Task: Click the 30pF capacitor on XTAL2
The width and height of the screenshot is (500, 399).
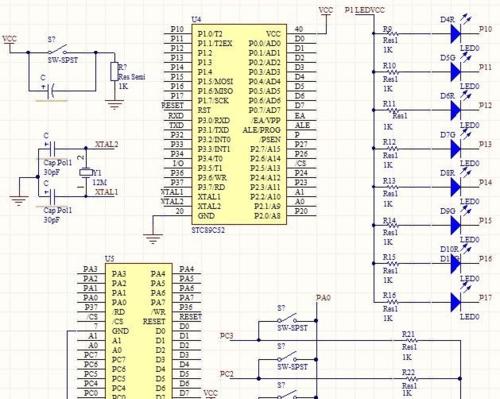Action: pyautogui.click(x=52, y=148)
